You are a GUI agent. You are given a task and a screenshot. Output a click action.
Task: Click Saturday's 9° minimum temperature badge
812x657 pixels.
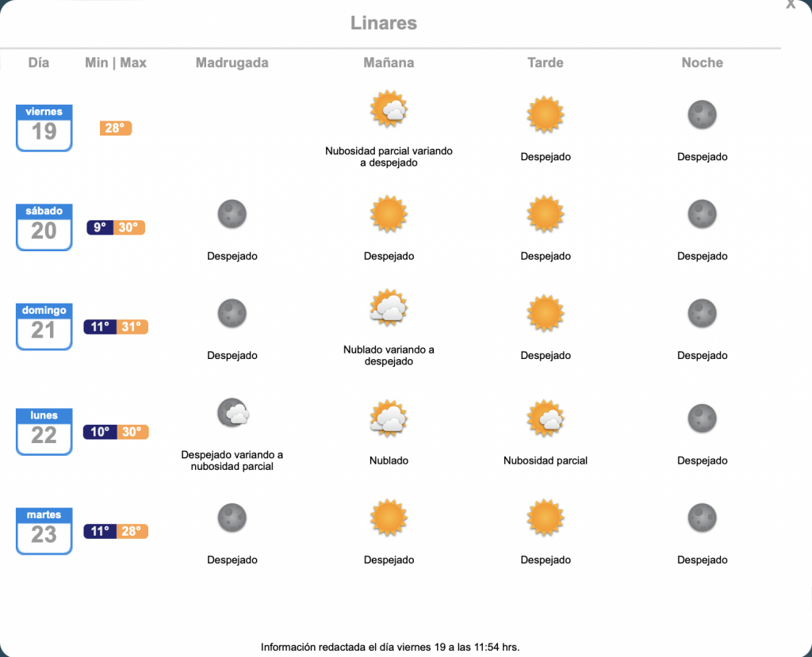click(100, 227)
